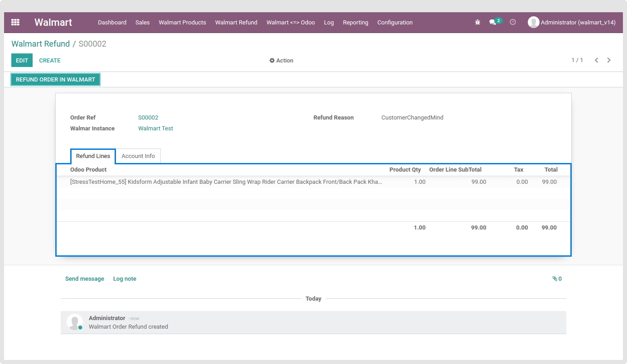Open the attachments paperclip counter
Image resolution: width=627 pixels, height=364 pixels.
tap(557, 279)
